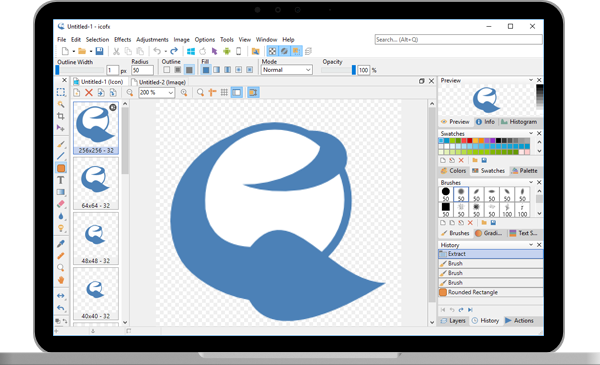Open the Histogram tab button

pyautogui.click(x=520, y=122)
